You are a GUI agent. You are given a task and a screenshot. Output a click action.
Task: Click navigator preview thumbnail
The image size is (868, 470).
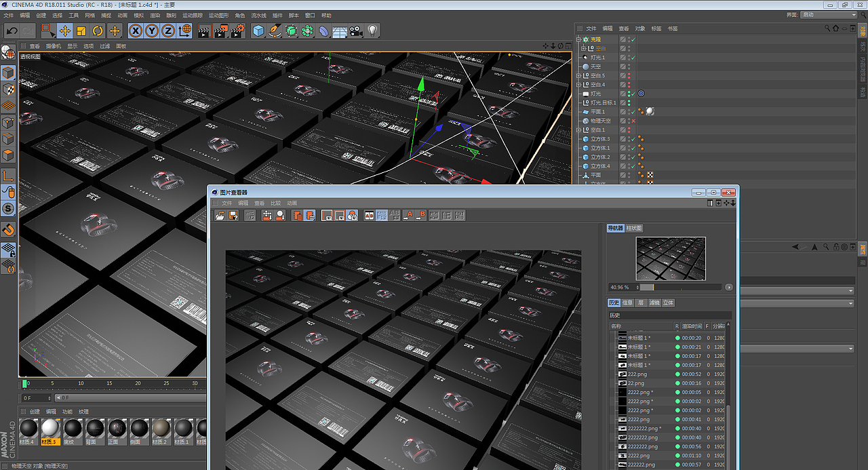671,258
